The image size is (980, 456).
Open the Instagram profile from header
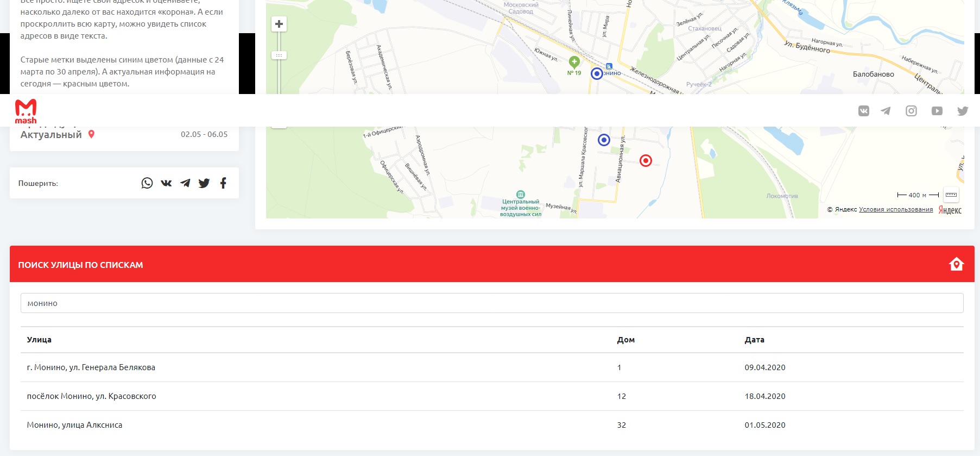[911, 111]
